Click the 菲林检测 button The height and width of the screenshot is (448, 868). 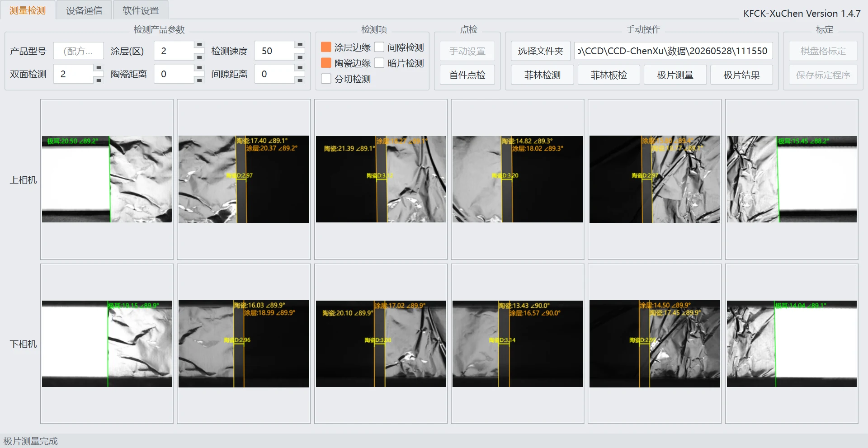coord(542,75)
